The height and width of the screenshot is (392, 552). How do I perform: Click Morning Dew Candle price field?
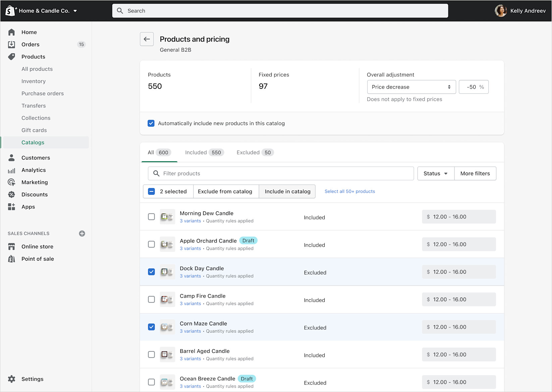tap(459, 217)
